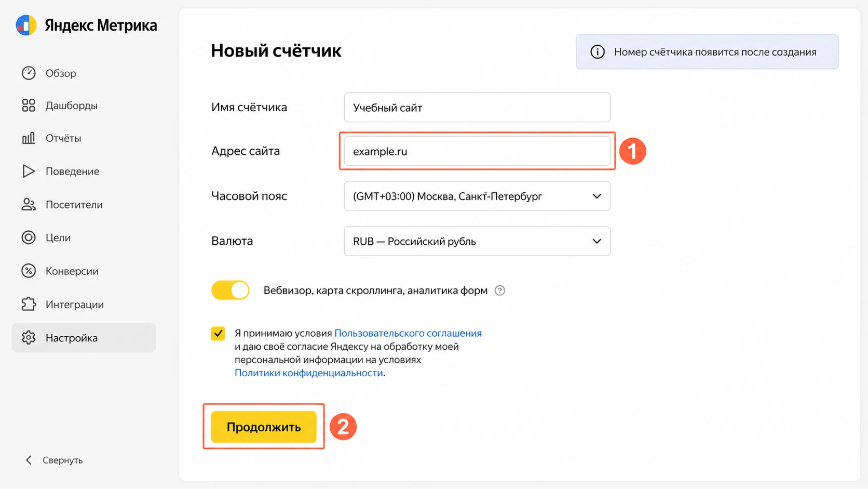Uncheck the user agreement checkbox
This screenshot has width=868, height=489.
click(218, 333)
